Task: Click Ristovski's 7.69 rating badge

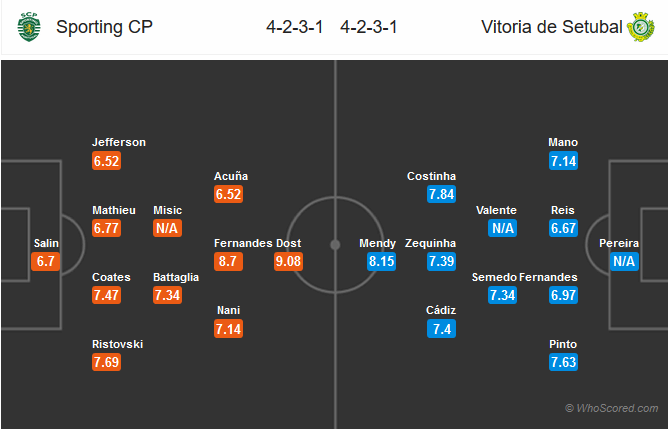Action: [107, 362]
